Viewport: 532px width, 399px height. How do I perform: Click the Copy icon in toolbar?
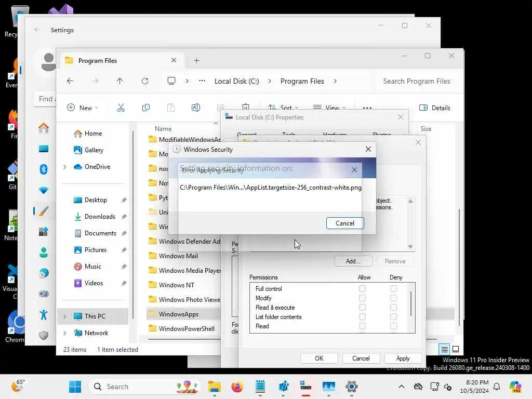tap(146, 108)
